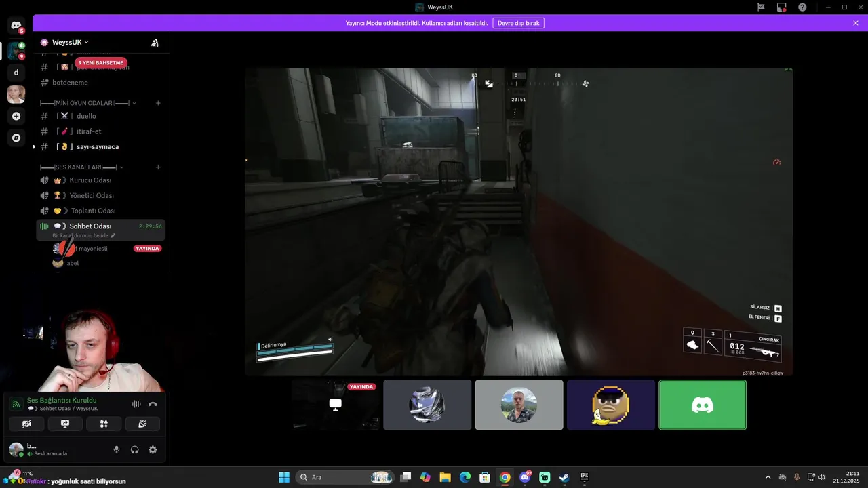
Task: Open User Settings gear icon
Action: coord(153,449)
